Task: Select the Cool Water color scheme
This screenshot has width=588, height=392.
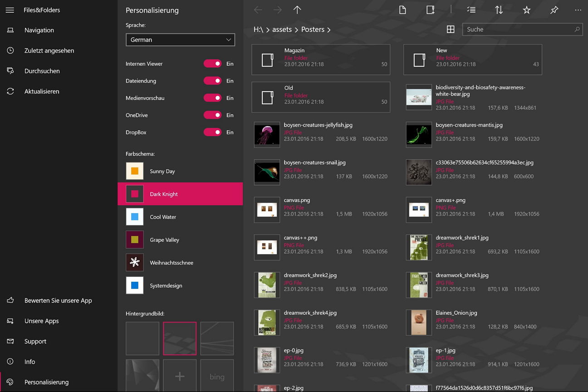Action: [180, 217]
